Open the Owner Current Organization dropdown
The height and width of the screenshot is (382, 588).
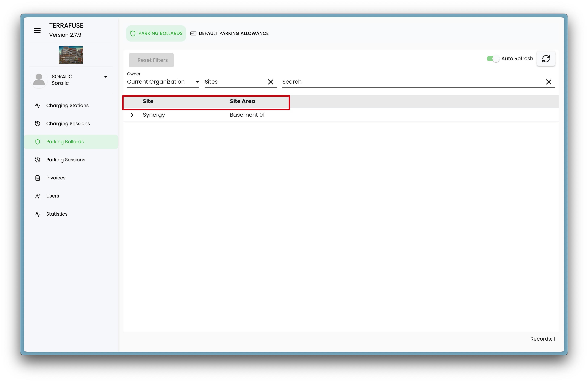163,82
